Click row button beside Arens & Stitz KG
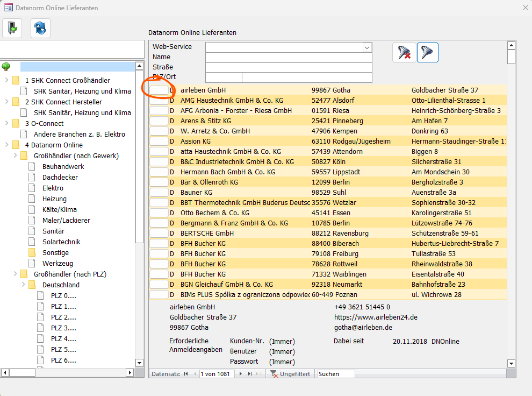This screenshot has width=532, height=396. click(159, 121)
